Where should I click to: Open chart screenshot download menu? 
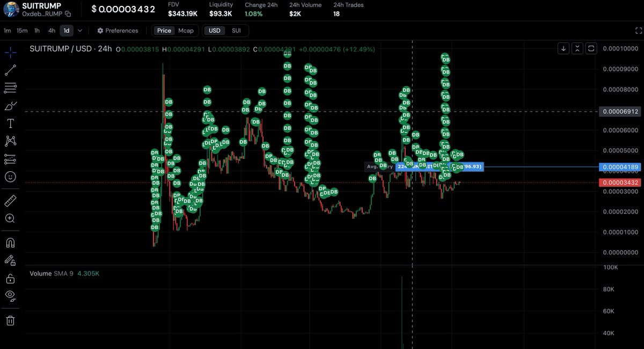point(563,48)
